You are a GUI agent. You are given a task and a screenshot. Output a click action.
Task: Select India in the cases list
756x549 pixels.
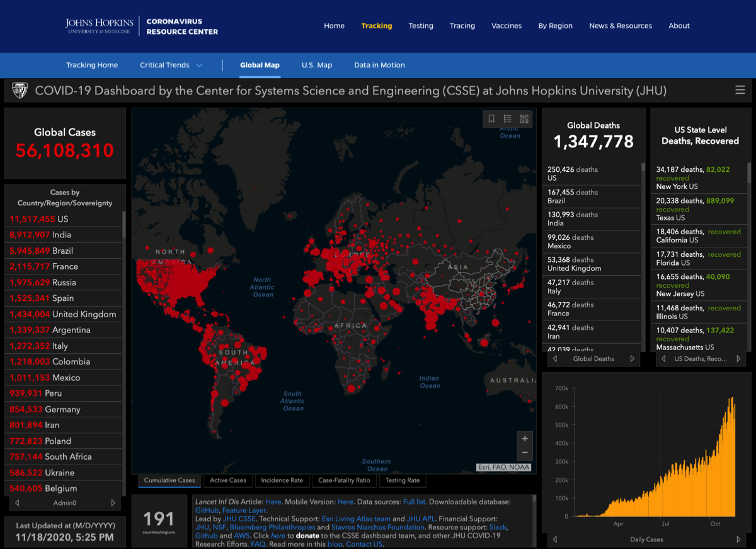65,235
